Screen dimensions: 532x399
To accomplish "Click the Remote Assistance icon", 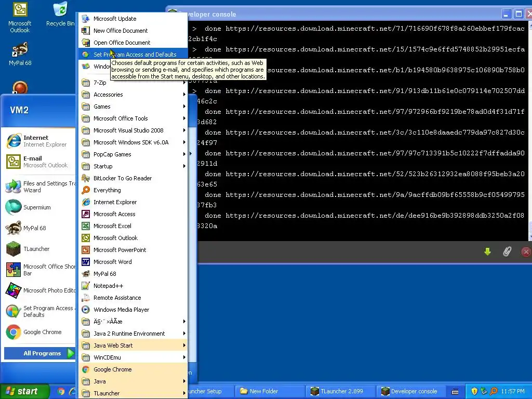I will (x=86, y=298).
